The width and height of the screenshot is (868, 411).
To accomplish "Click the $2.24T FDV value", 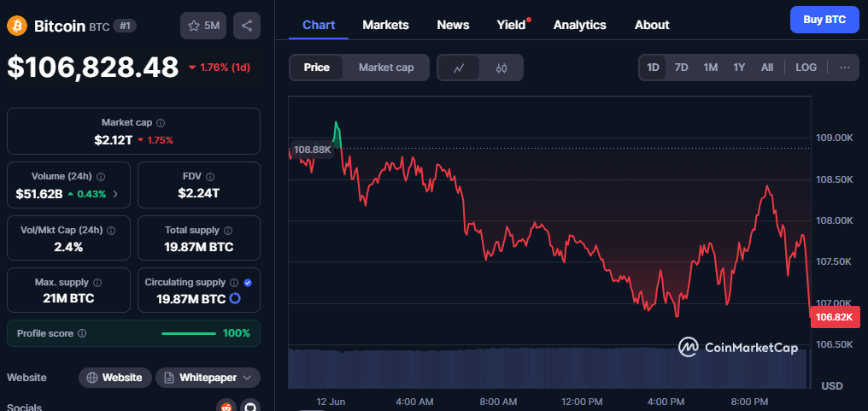I will coord(199,193).
